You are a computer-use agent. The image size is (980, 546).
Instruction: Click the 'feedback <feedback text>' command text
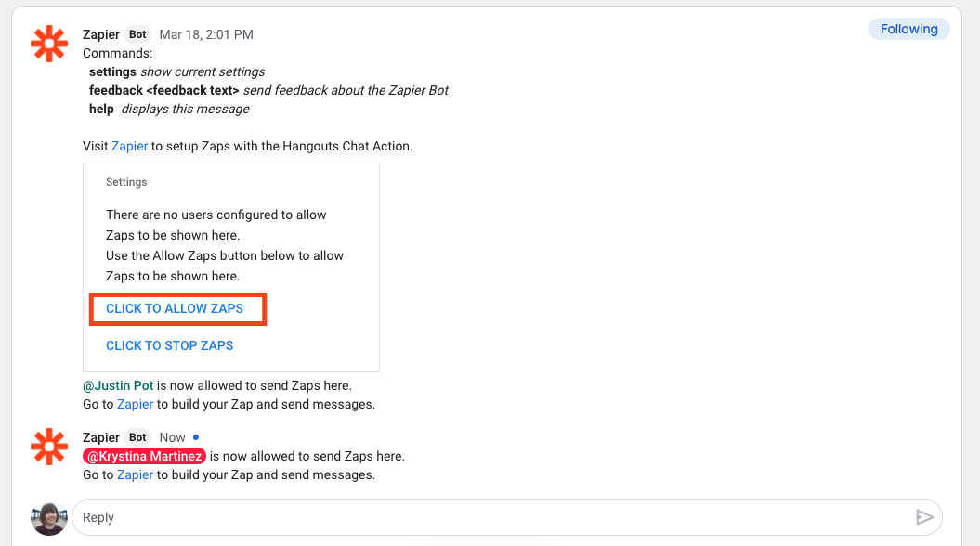click(163, 91)
